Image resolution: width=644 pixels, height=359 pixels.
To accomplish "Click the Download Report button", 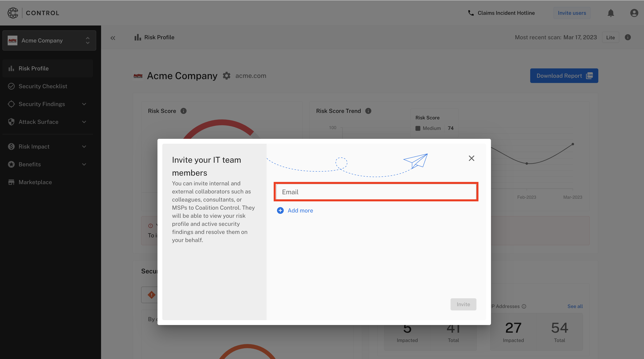I will (564, 76).
